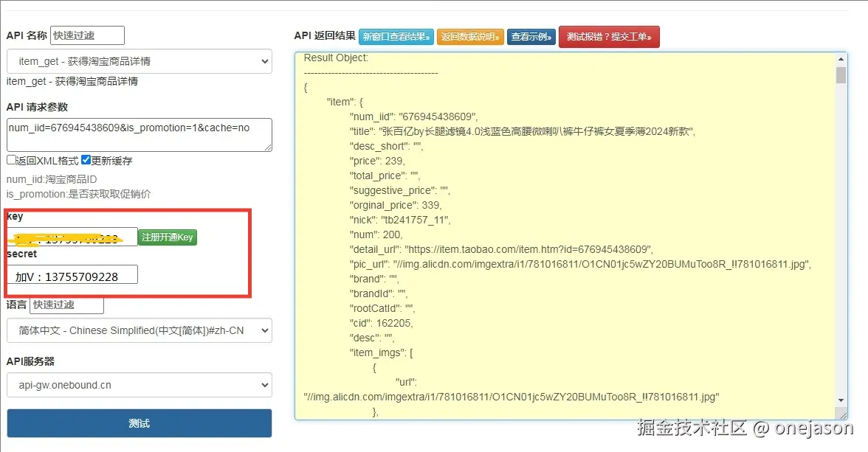Click the key input field
The width and height of the screenshot is (868, 452).
pos(72,237)
